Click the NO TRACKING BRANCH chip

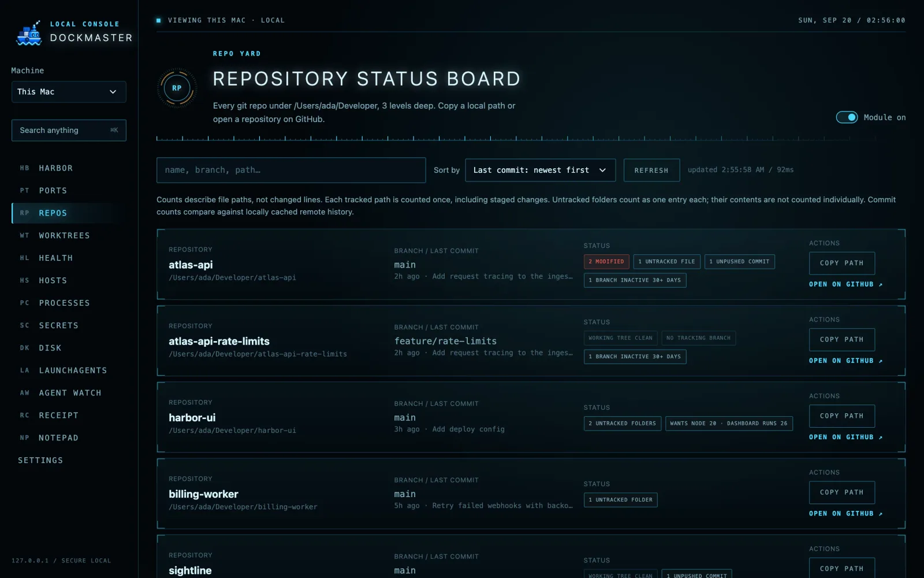click(x=699, y=338)
